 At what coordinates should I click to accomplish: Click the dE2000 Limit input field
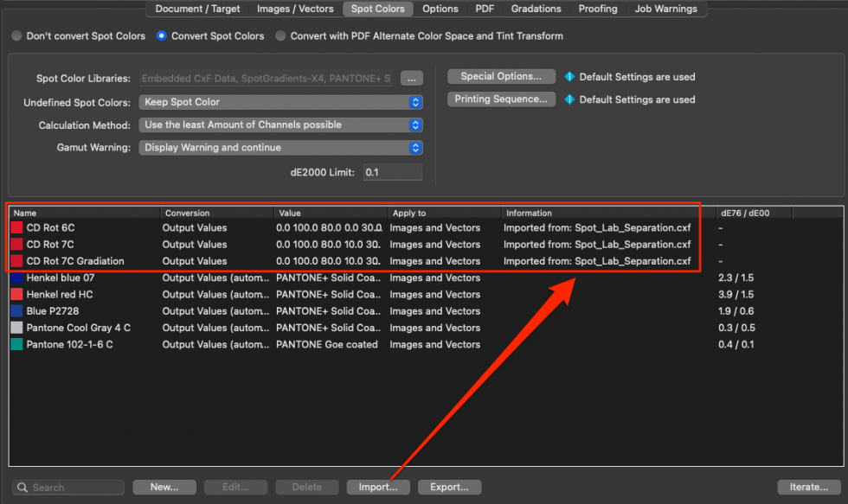click(x=392, y=171)
